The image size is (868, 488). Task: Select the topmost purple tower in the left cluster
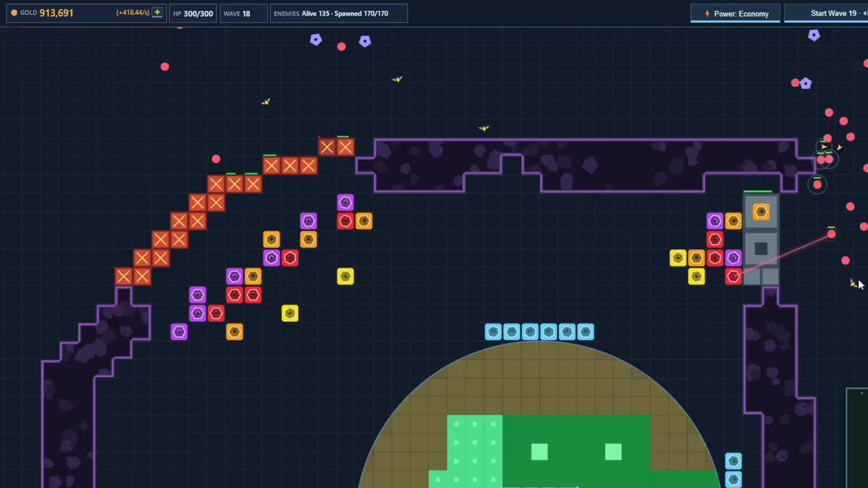point(346,202)
